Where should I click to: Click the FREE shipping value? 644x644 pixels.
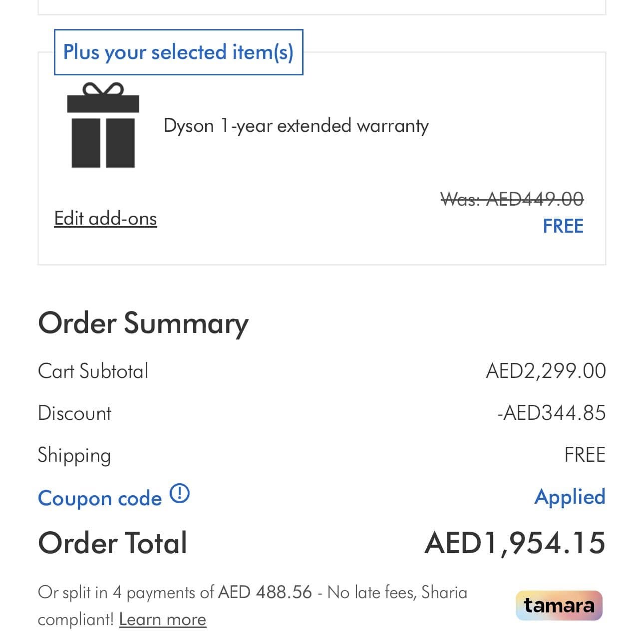point(585,455)
